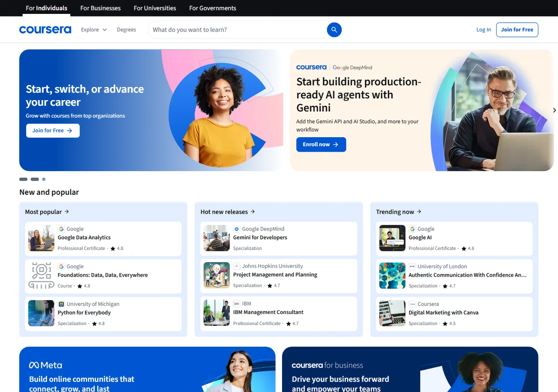The height and width of the screenshot is (392, 558).
Task: Click the Enroll now button
Action: pos(321,145)
